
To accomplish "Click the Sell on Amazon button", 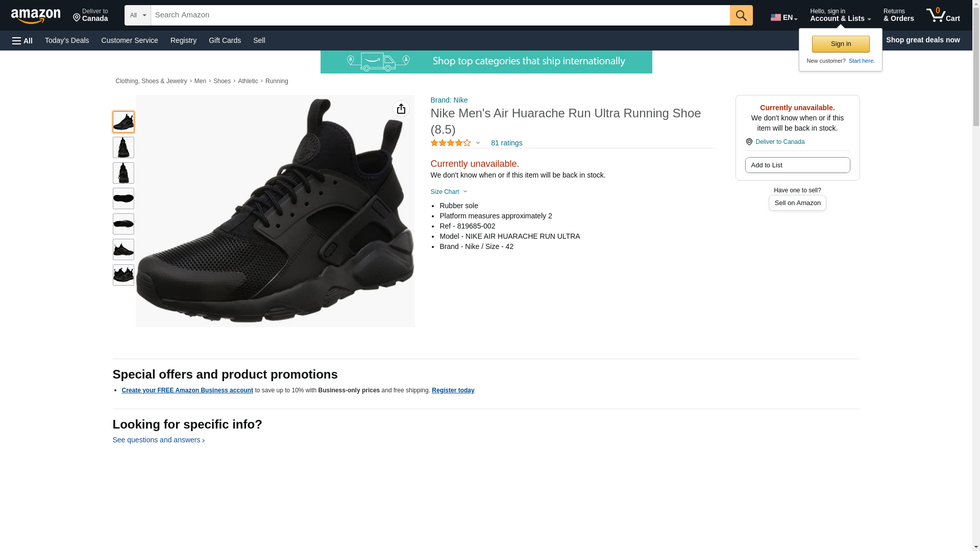I will tap(797, 203).
